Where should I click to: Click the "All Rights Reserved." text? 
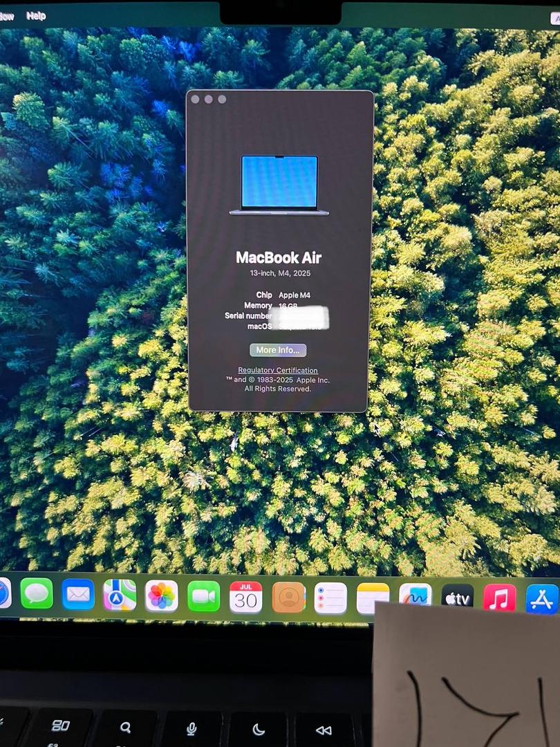point(278,389)
